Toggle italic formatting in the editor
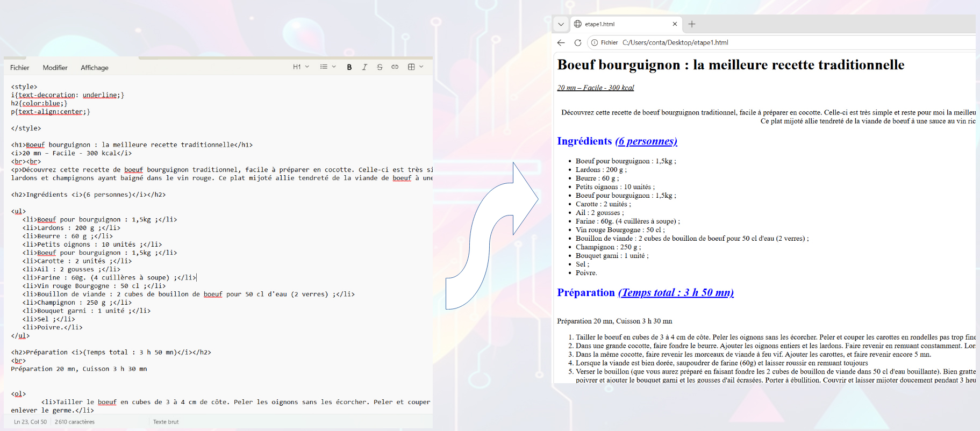Viewport: 980px width, 431px height. click(364, 67)
